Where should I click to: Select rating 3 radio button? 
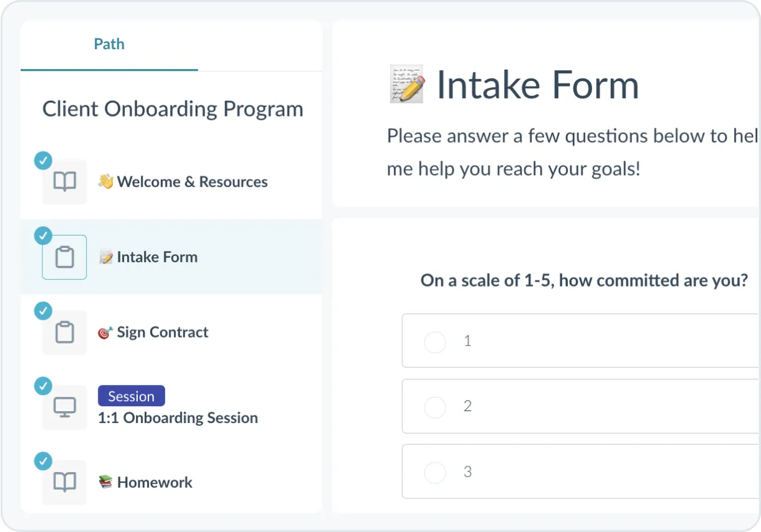(x=435, y=472)
